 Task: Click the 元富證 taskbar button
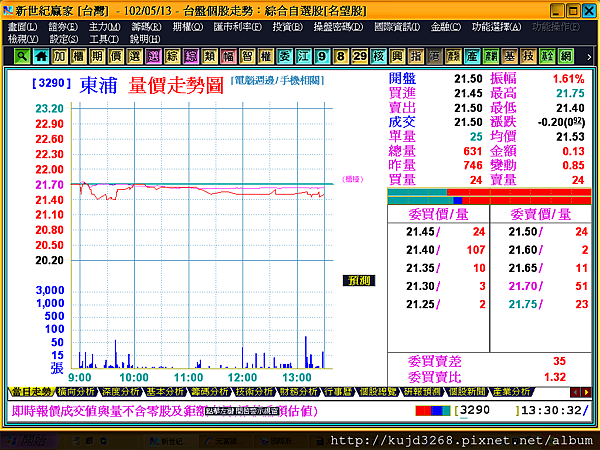point(226,441)
